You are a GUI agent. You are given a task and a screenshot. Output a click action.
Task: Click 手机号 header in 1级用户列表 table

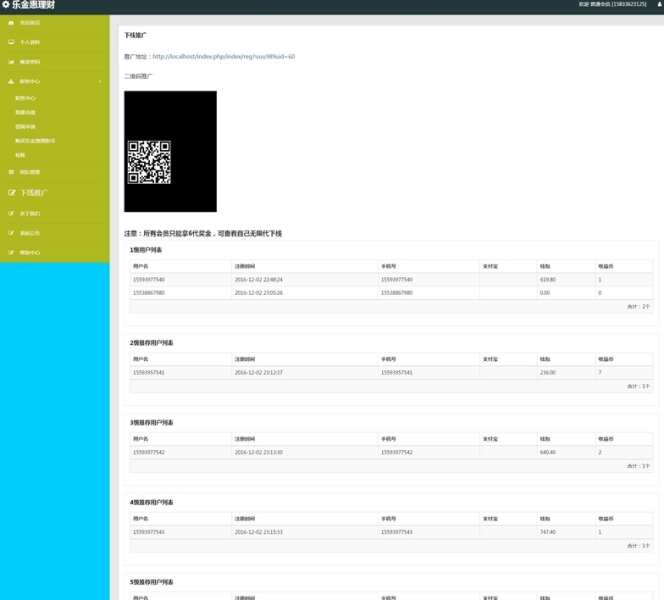(388, 266)
